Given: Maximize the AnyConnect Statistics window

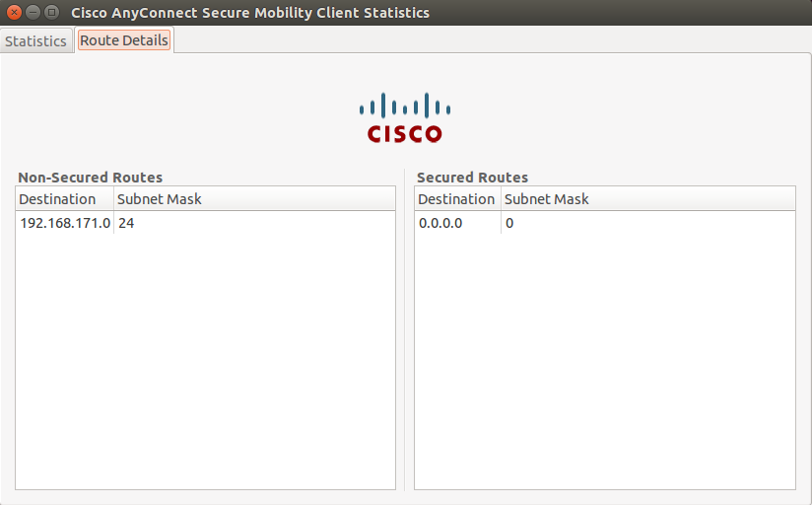Looking at the screenshot, I should tap(51, 12).
